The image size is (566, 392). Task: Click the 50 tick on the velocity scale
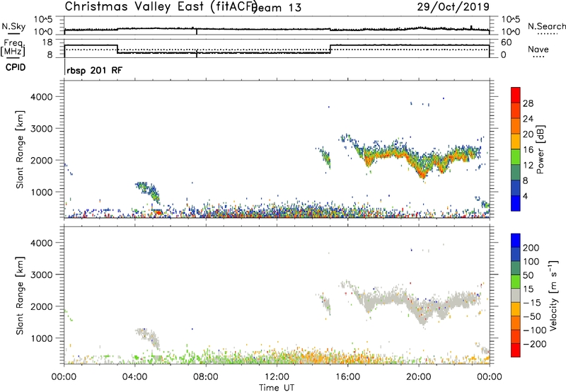(529, 275)
